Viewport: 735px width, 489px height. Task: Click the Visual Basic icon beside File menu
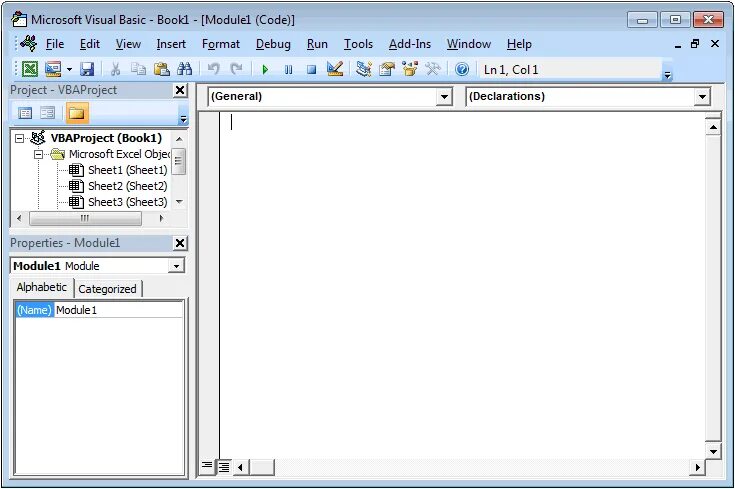(x=29, y=44)
